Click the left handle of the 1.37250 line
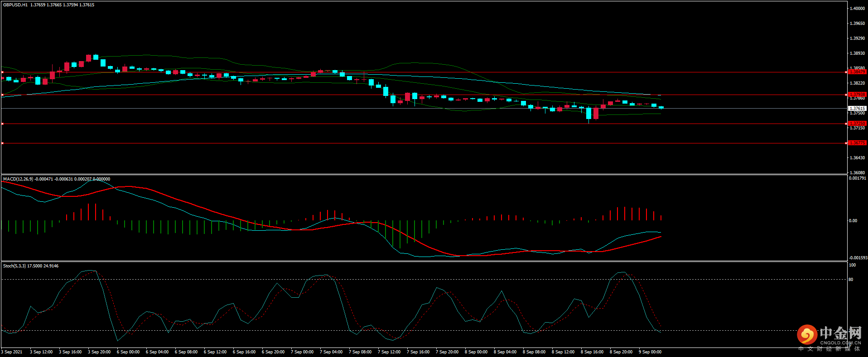The width and height of the screenshot is (868, 357). click(2, 124)
